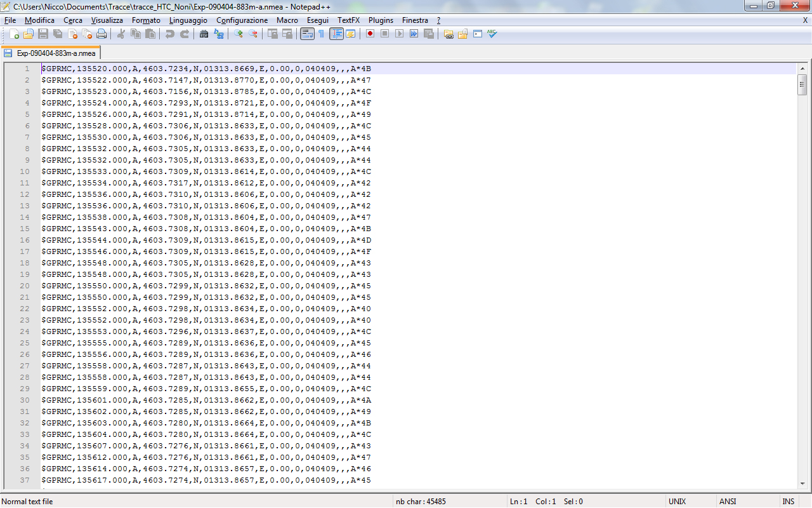
Task: Click the vertical scrollbar up arrow
Action: click(x=802, y=68)
